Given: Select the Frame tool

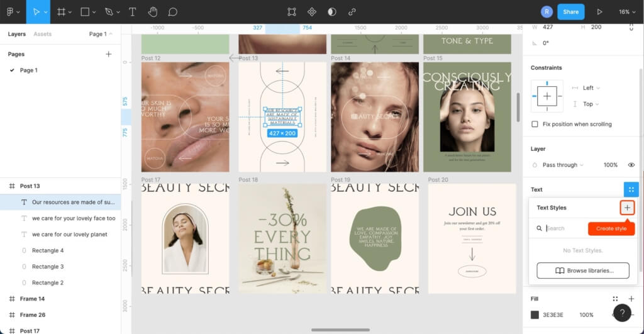Looking at the screenshot, I should click(x=61, y=12).
